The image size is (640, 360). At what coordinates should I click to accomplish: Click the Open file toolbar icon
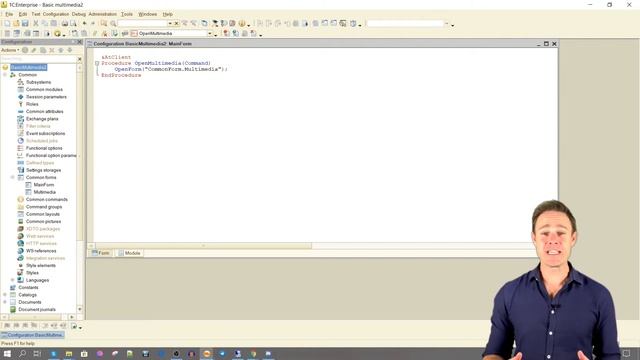tap(16, 24)
